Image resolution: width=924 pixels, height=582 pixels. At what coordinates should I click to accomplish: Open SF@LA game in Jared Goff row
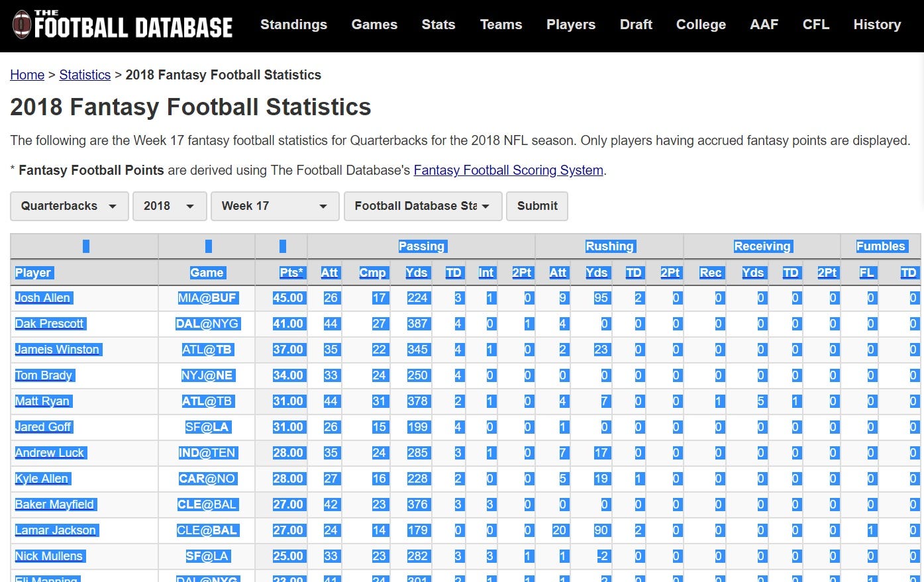tap(207, 427)
